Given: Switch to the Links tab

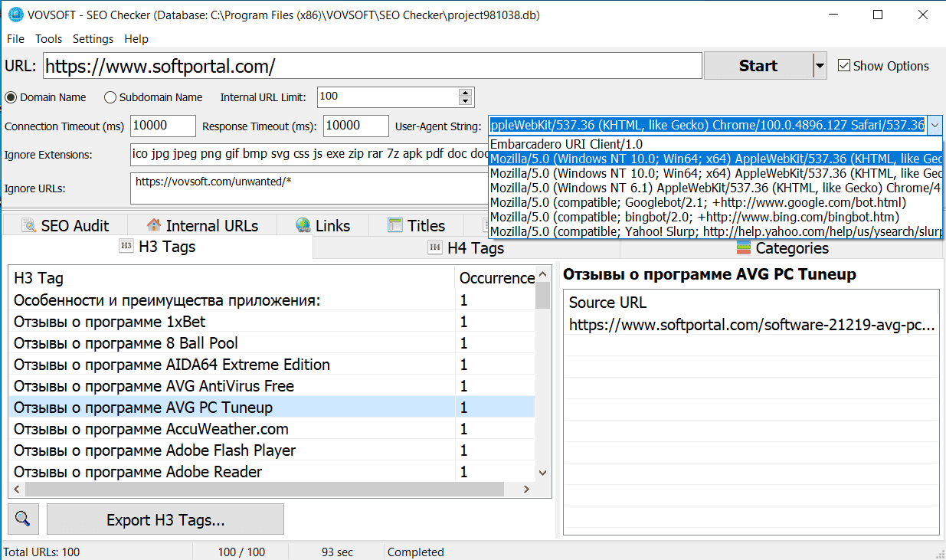Looking at the screenshot, I should coord(322,225).
